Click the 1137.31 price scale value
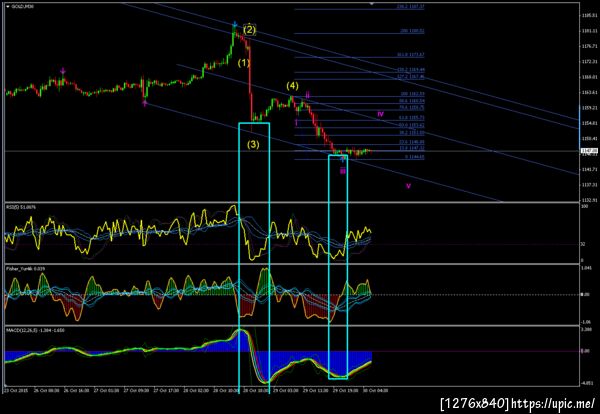 tap(589, 185)
